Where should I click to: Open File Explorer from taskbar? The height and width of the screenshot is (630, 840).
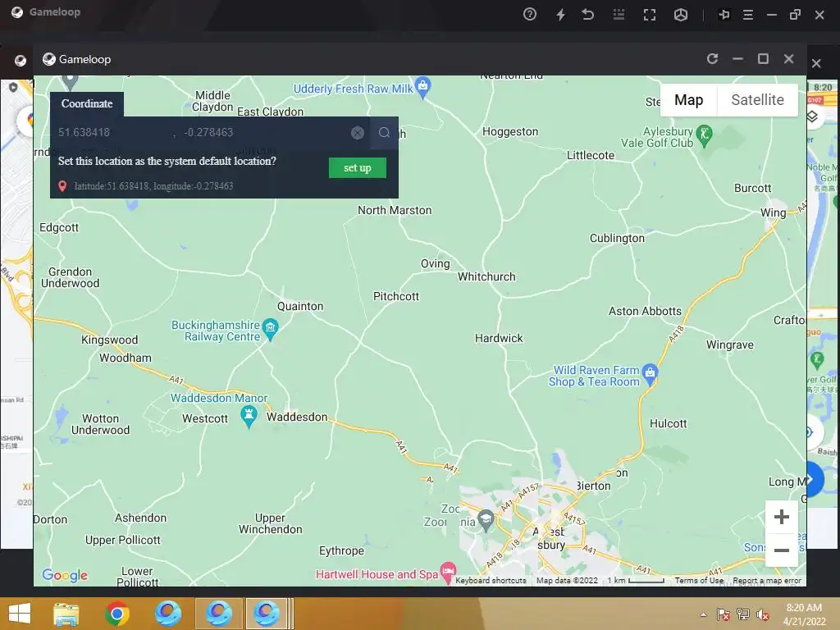66,614
